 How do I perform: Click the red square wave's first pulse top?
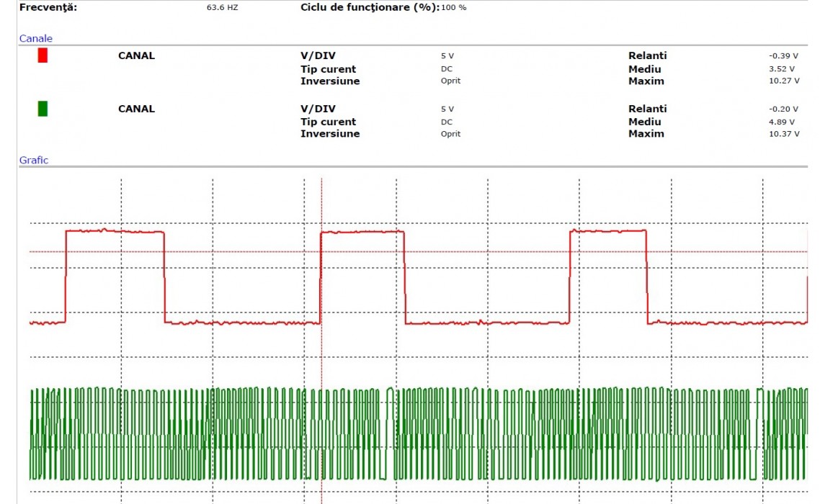(115, 231)
